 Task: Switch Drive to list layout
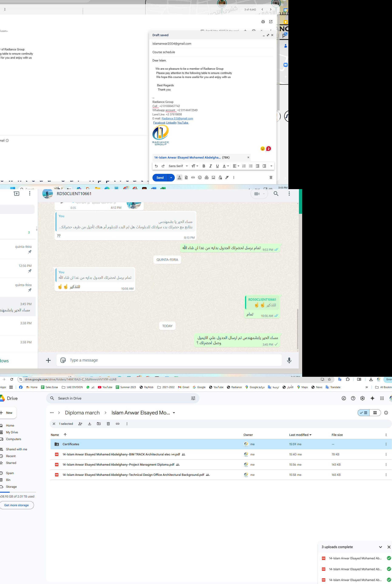[x=364, y=413]
